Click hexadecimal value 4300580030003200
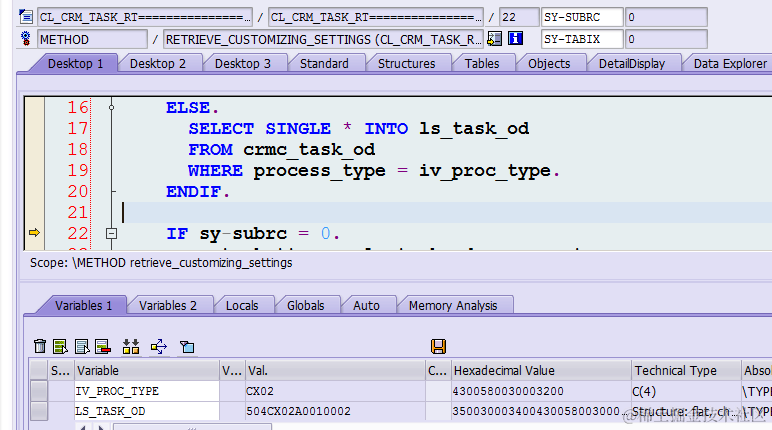The height and width of the screenshot is (430, 772). (x=541, y=391)
